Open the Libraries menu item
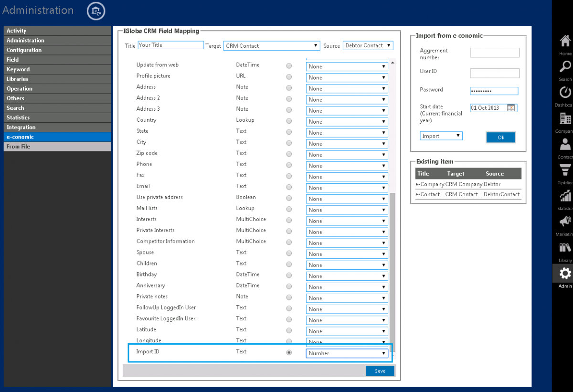 coord(57,79)
